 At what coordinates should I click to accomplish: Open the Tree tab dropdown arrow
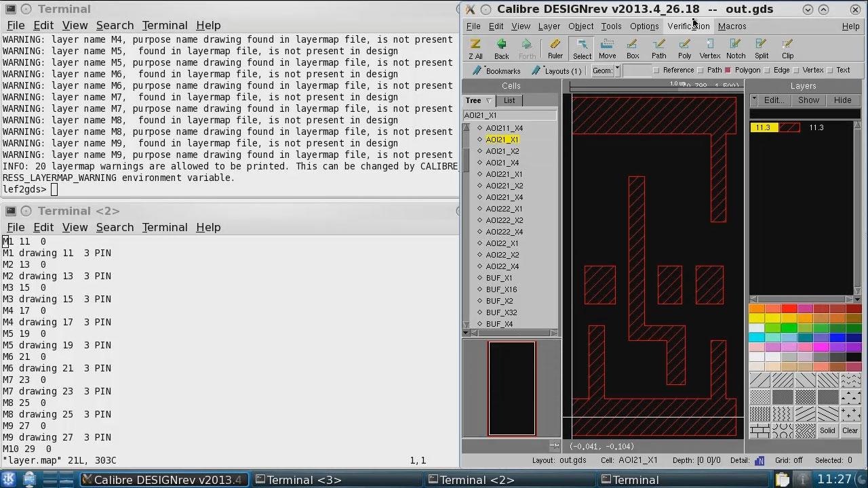[488, 100]
